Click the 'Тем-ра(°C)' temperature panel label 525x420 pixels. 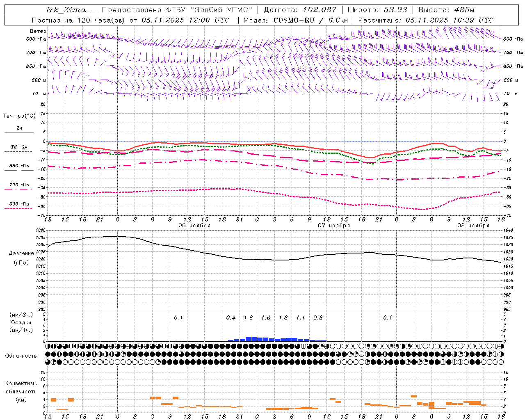coord(19,116)
